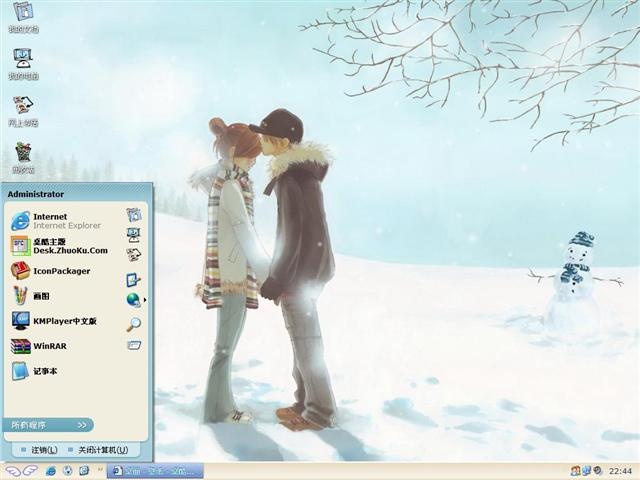The image size is (640, 480).
Task: Open globe Connect To icon in start menu
Action: point(133,300)
